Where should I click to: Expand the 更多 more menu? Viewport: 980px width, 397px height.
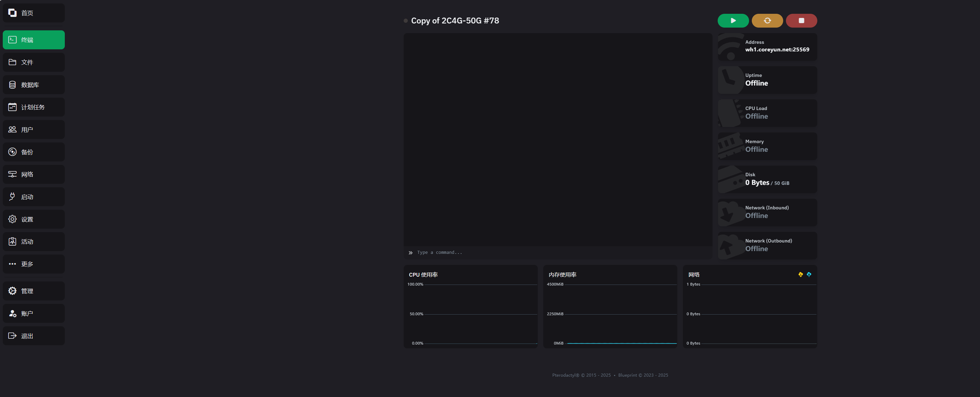click(33, 264)
